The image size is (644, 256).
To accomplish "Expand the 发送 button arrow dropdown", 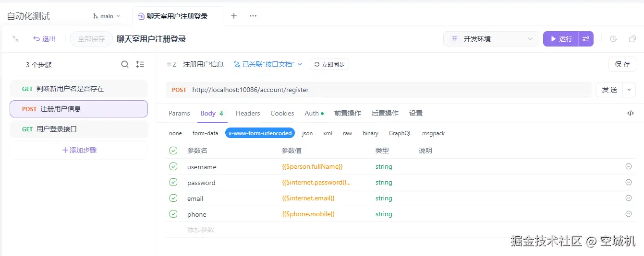I will point(629,90).
